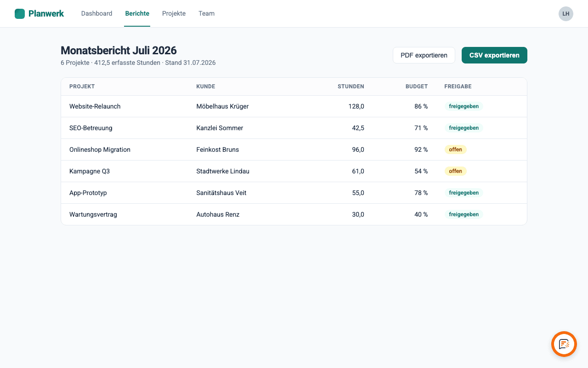Click the Budget column header
This screenshot has height=368, width=588.
pos(417,86)
